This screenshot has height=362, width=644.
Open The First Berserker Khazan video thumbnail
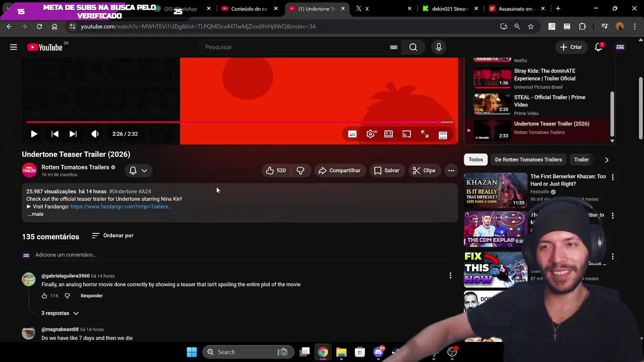pos(496,190)
